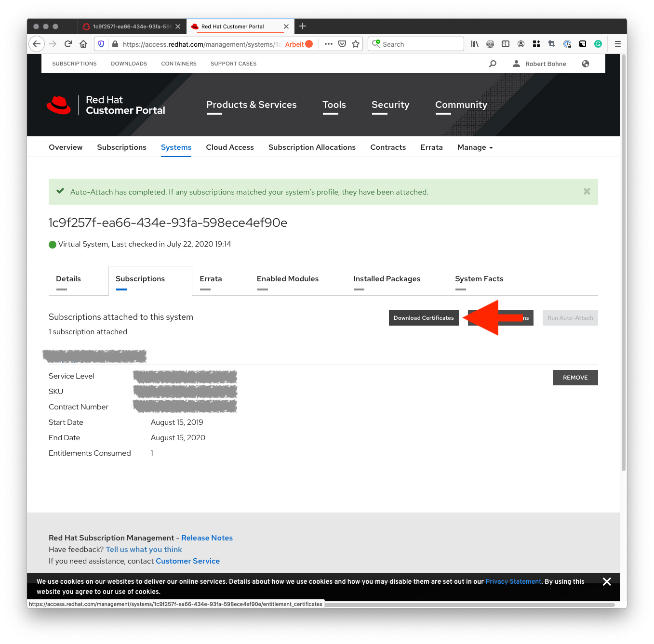Switch to the Installed Packages tab
The image size is (654, 644).
(387, 279)
